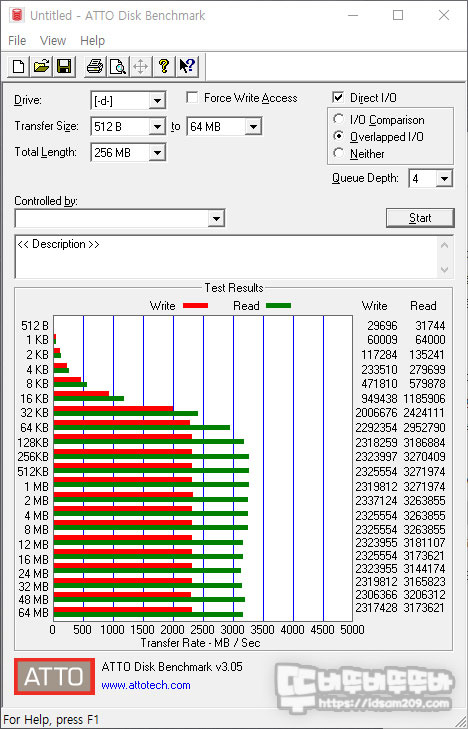Open a saved benchmark file icon
This screenshot has height=729, width=468.
pyautogui.click(x=41, y=66)
